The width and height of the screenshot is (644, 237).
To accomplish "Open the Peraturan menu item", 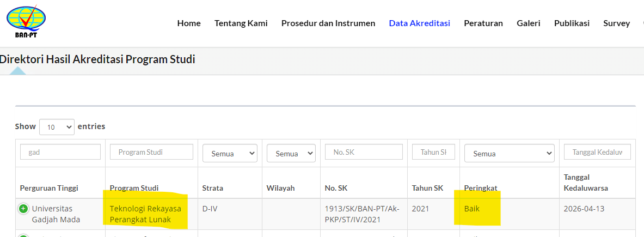I will click(x=483, y=23).
